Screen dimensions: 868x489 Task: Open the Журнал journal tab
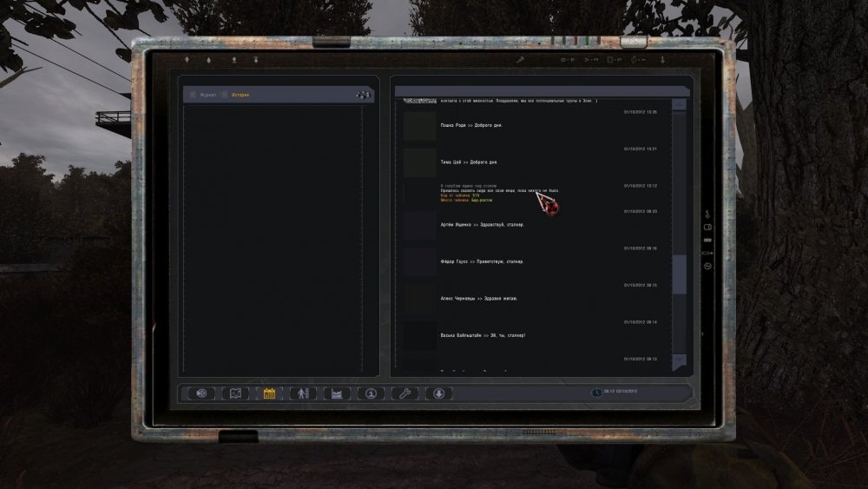pyautogui.click(x=208, y=95)
